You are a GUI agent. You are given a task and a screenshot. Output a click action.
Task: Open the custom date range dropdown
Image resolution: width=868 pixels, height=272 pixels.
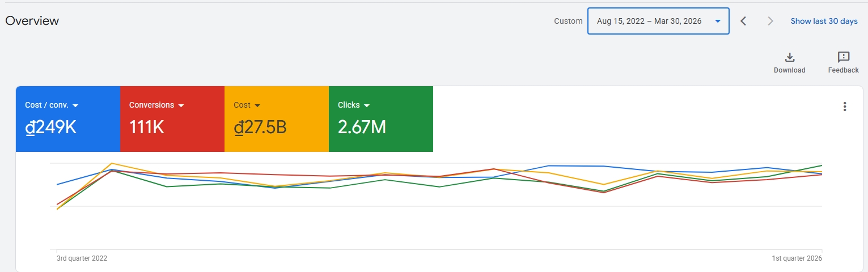[x=658, y=21]
